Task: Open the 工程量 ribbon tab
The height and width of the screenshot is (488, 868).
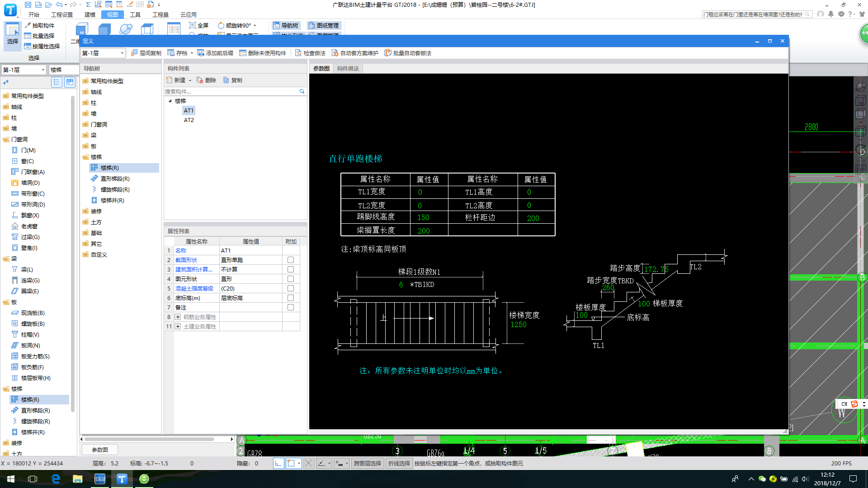Action: click(x=160, y=14)
